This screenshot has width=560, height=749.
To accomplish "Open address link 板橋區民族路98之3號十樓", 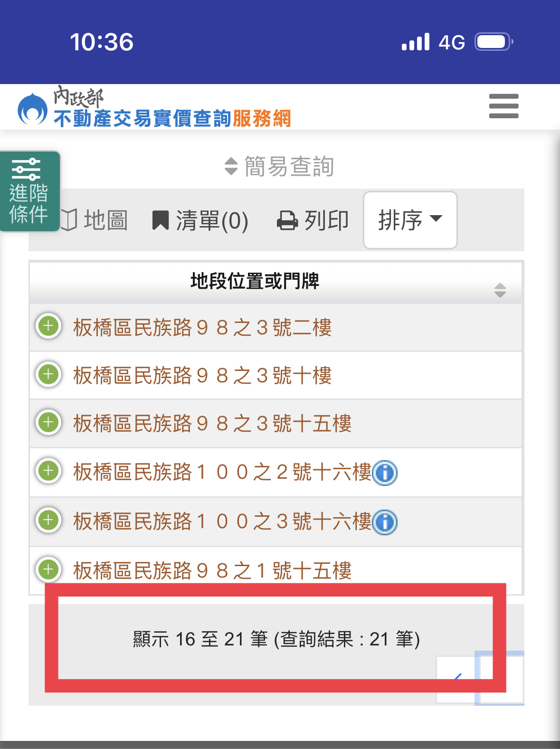I will pos(202,376).
